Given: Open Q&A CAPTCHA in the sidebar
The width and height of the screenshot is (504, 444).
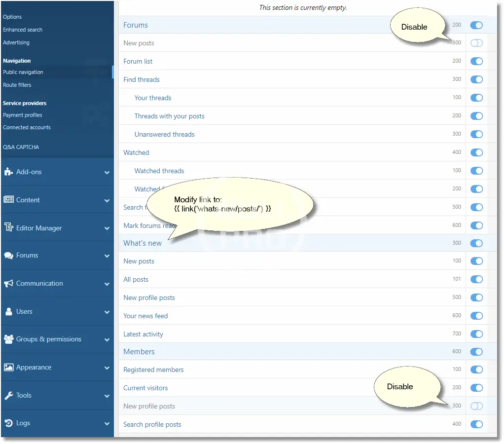Looking at the screenshot, I should click(21, 147).
